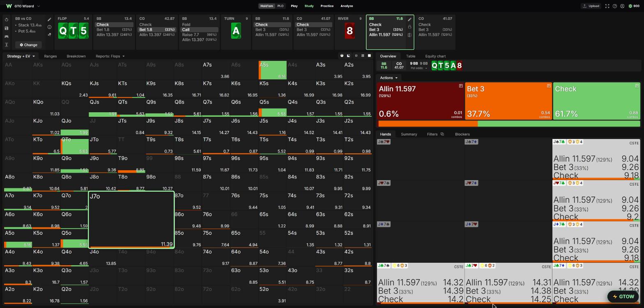The height and width of the screenshot is (308, 644).
Task: Enter fullscreen mode from the top bar
Action: click(x=607, y=6)
